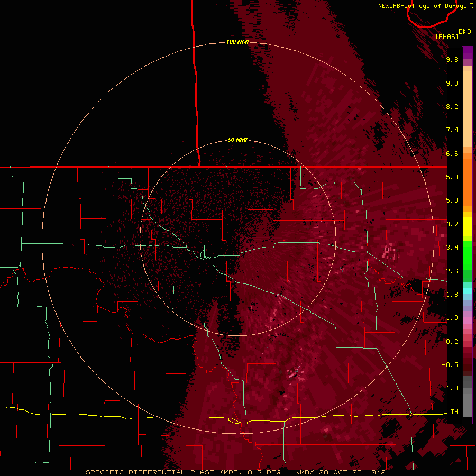Click the 0.2 value on the scale

point(452,342)
